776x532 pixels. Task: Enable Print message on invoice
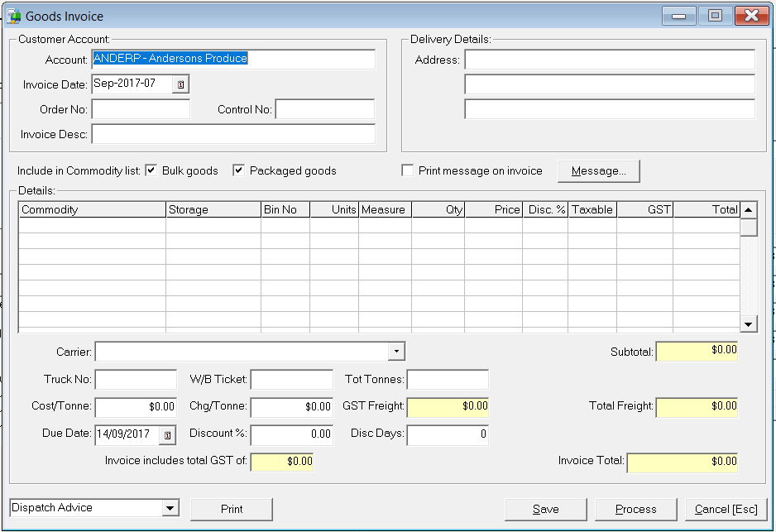coord(407,170)
